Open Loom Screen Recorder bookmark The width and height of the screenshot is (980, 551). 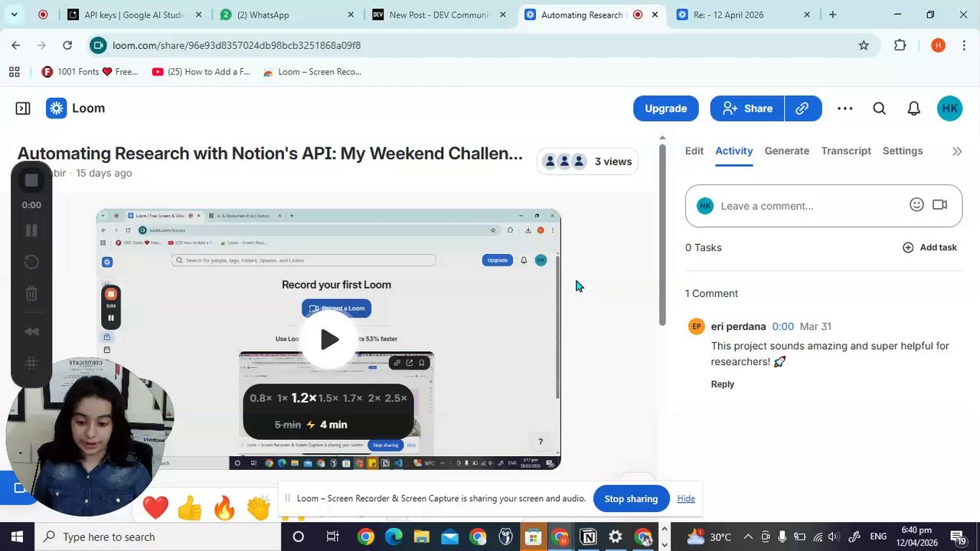tap(312, 72)
